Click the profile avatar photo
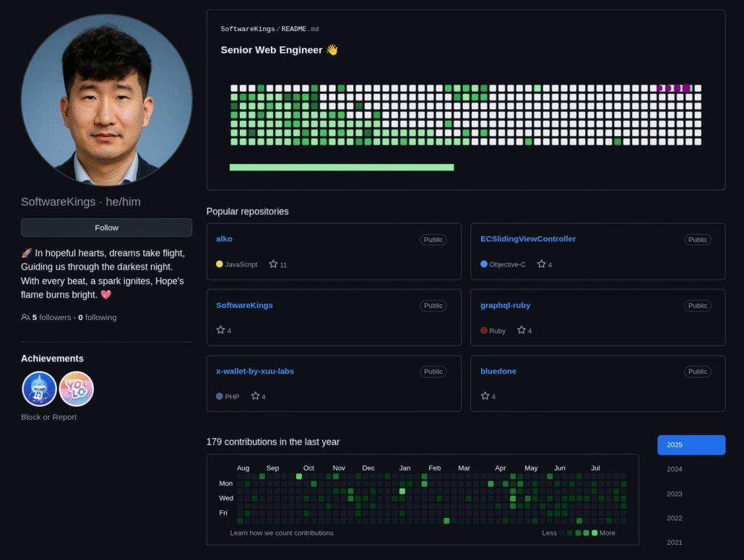The width and height of the screenshot is (744, 560). [x=106, y=100]
